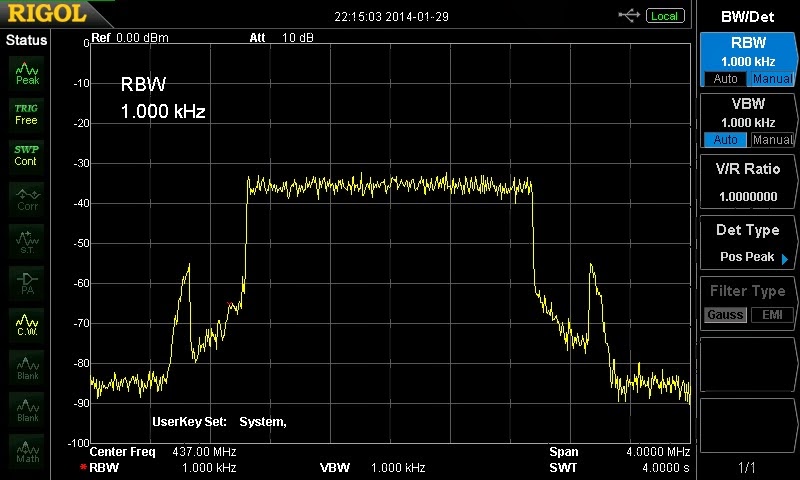Viewport: 800px width, 480px height.
Task: Click the Local mode indicator
Action: pos(664,16)
